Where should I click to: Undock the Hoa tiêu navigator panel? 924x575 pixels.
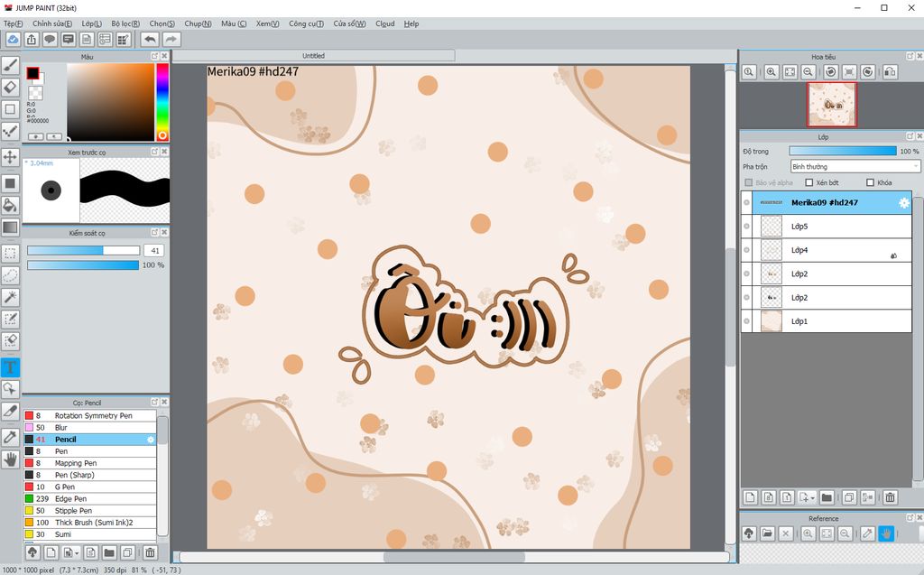tap(910, 56)
